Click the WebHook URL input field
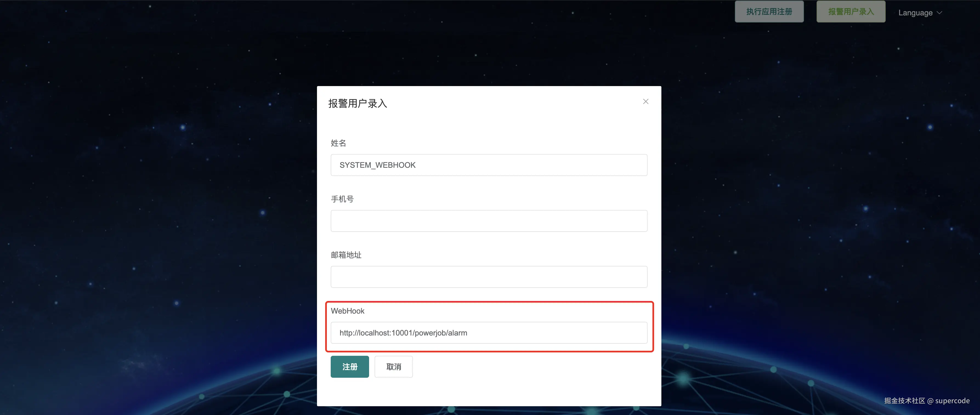The height and width of the screenshot is (415, 980). tap(488, 333)
